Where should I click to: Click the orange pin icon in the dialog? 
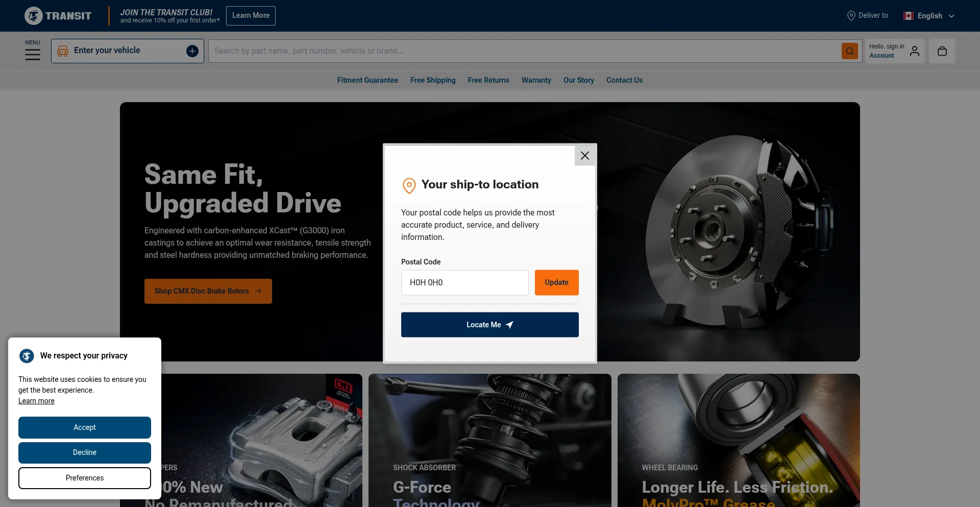(x=409, y=186)
